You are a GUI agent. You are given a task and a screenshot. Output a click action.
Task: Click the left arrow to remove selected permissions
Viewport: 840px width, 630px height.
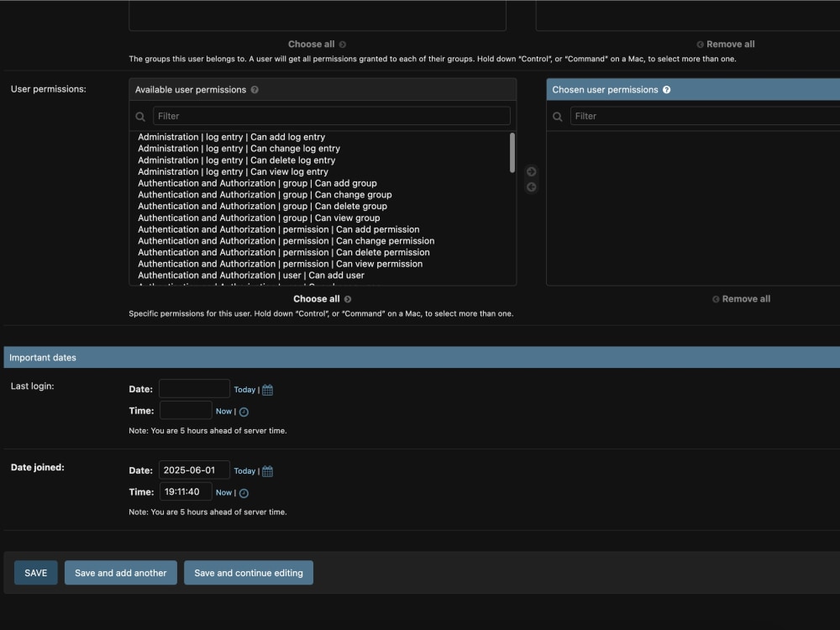(532, 187)
